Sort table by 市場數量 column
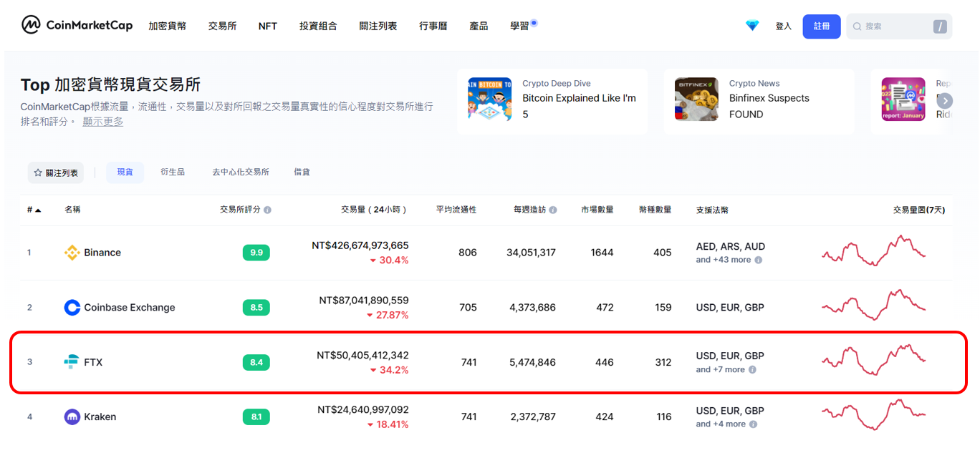980x453 pixels. click(x=597, y=210)
